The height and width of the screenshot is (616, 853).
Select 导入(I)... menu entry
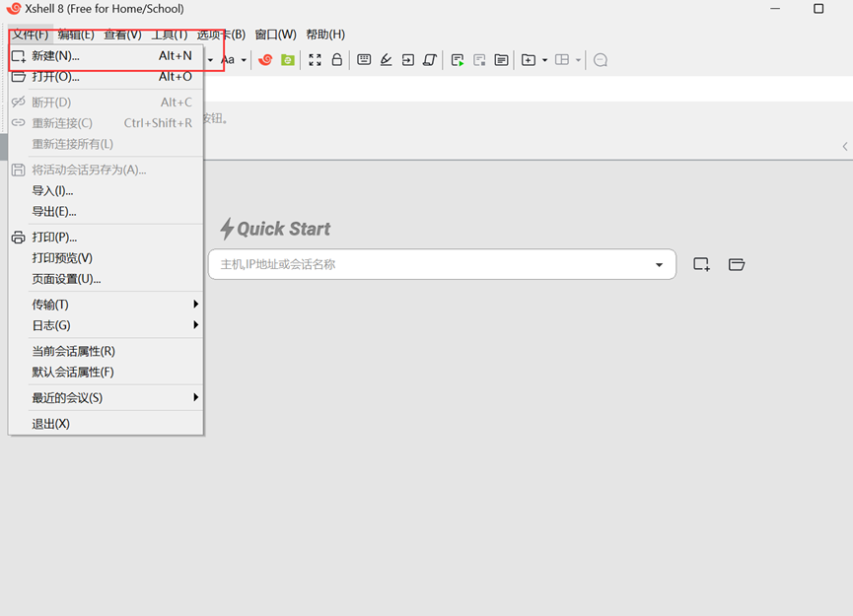coord(106,191)
